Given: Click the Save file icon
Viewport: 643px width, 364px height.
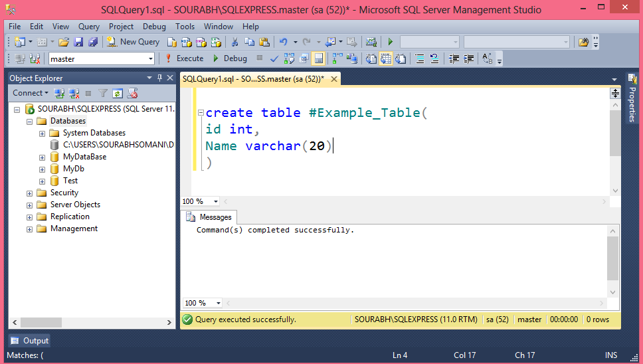Looking at the screenshot, I should 78,42.
